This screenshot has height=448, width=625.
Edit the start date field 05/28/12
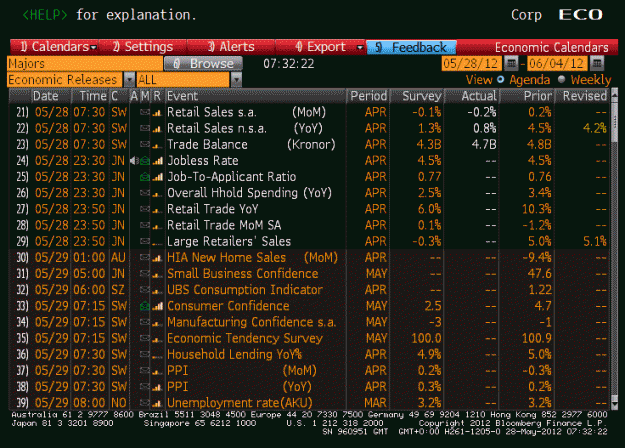(x=472, y=63)
